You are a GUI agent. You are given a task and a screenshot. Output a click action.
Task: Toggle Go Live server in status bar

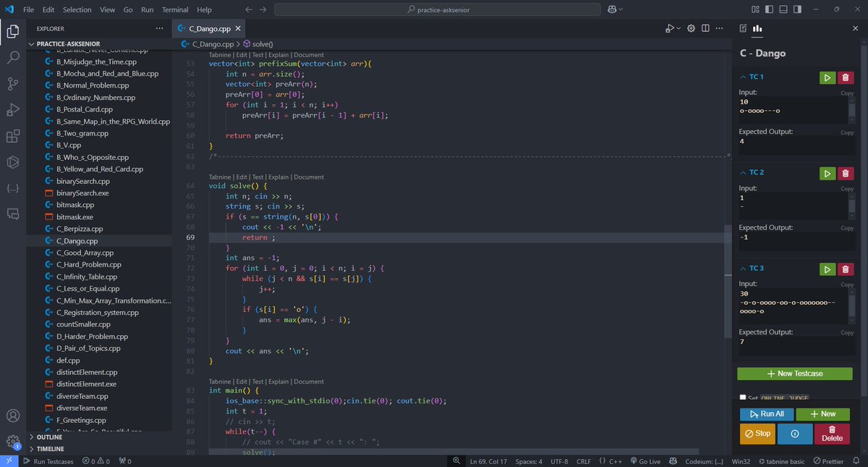click(x=645, y=460)
